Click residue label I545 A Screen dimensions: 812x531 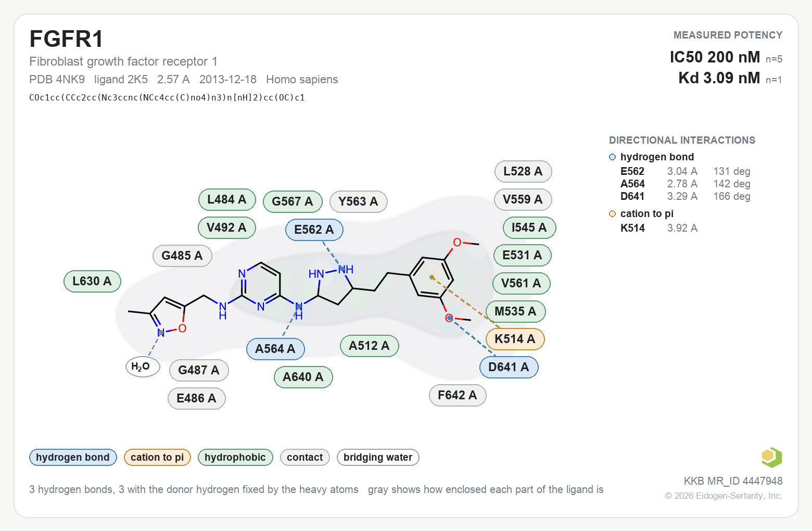point(529,227)
